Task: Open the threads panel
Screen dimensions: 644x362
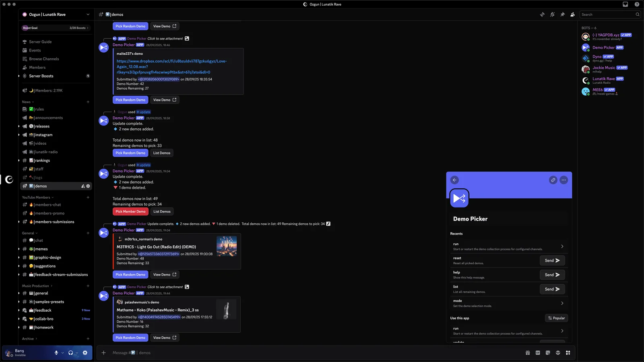Action: pos(542,14)
